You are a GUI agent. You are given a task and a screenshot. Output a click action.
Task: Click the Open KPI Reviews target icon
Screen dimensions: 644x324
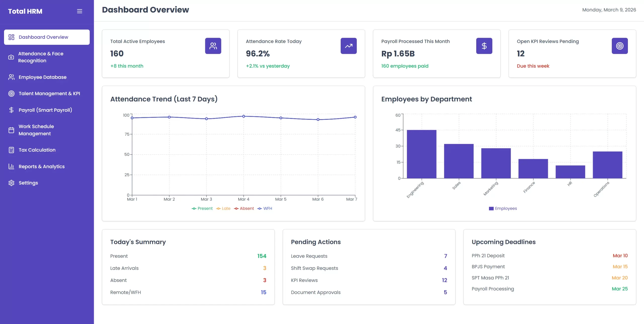pos(619,46)
